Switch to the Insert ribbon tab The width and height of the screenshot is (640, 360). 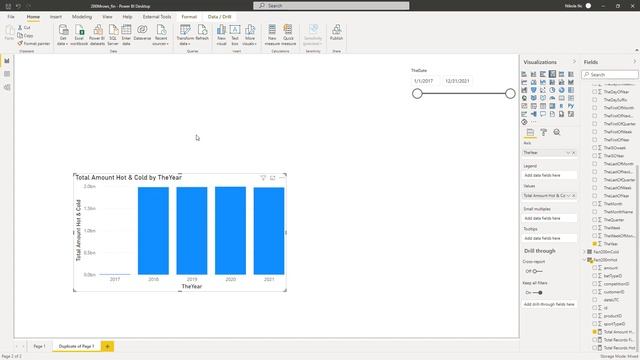click(56, 17)
